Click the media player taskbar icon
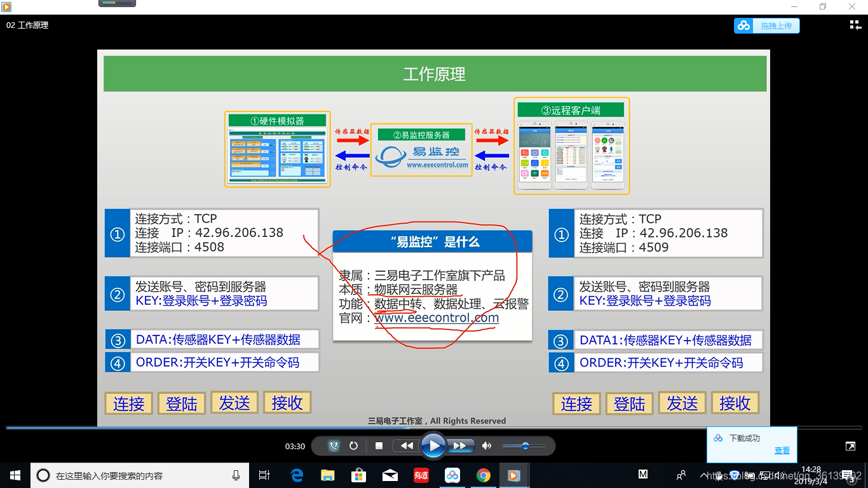This screenshot has height=488, width=868. (x=514, y=475)
